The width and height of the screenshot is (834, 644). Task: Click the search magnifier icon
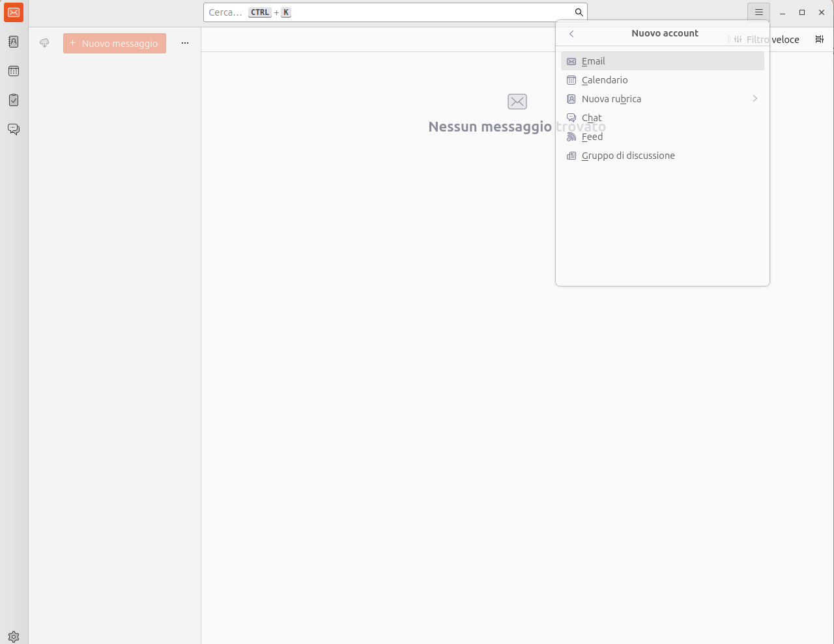(579, 12)
